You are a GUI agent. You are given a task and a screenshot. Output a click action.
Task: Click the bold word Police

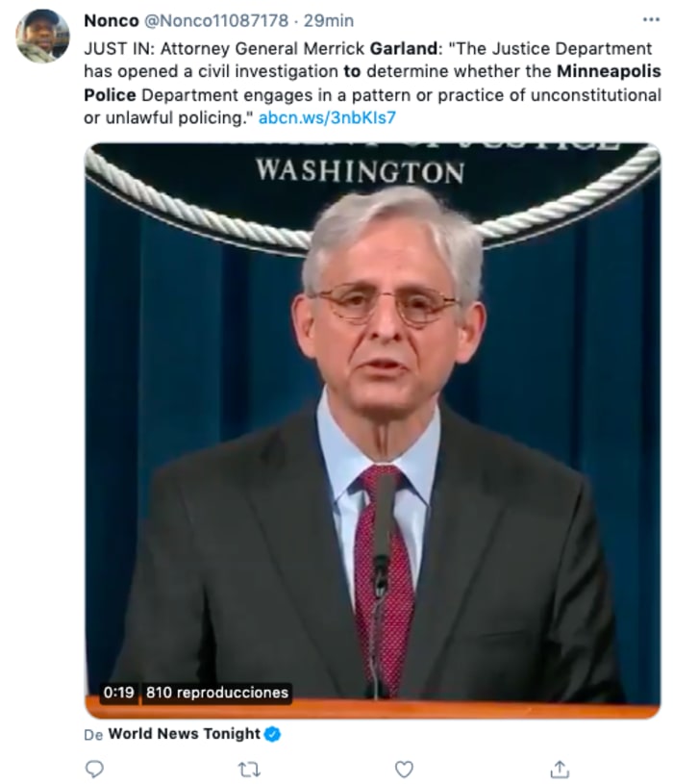point(110,95)
